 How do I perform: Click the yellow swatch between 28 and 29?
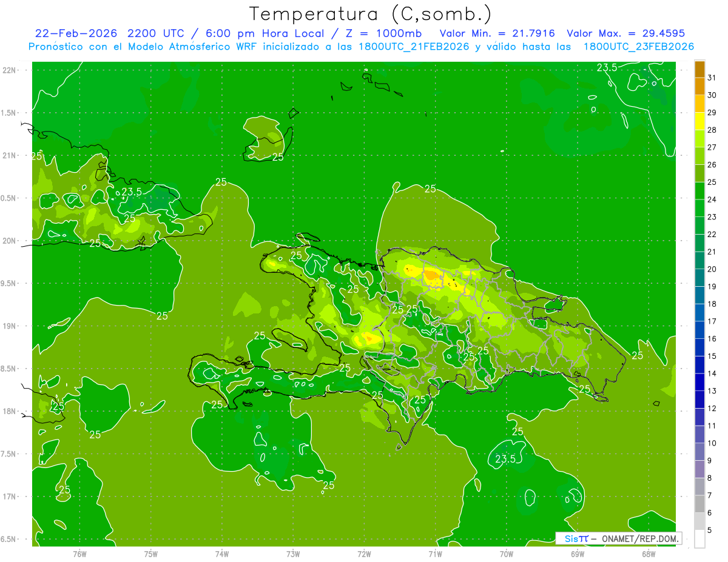point(700,121)
